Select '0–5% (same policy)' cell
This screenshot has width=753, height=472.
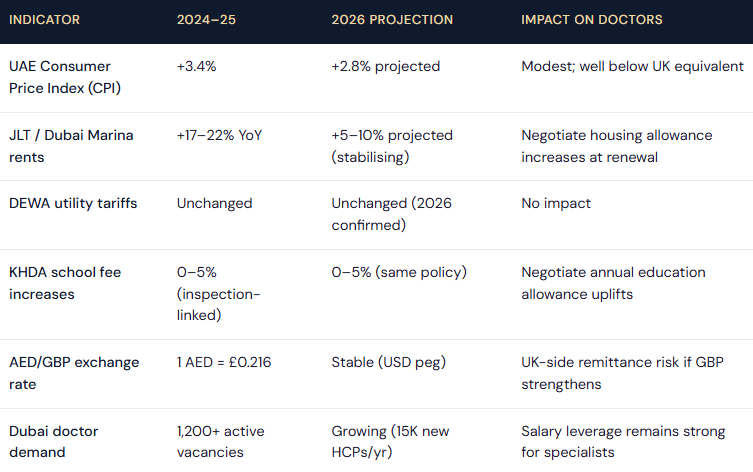tap(399, 272)
